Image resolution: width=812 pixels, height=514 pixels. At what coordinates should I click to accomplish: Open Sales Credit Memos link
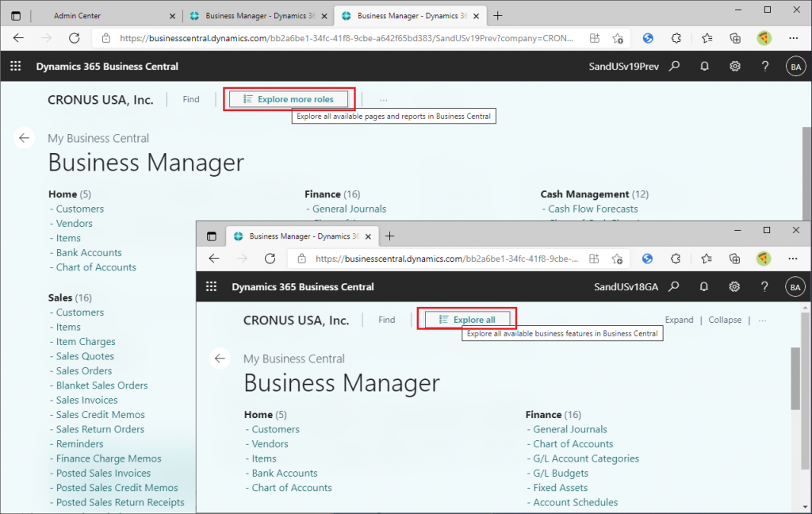(101, 415)
